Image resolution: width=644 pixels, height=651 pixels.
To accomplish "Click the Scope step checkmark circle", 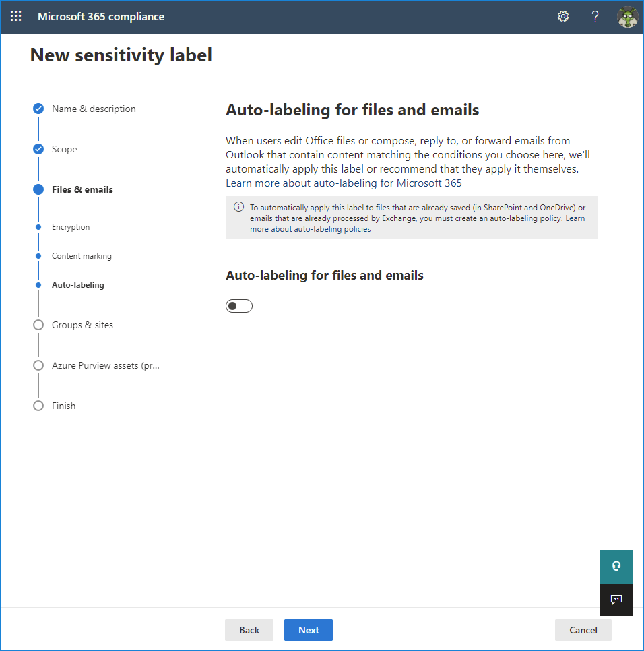I will pos(38,149).
